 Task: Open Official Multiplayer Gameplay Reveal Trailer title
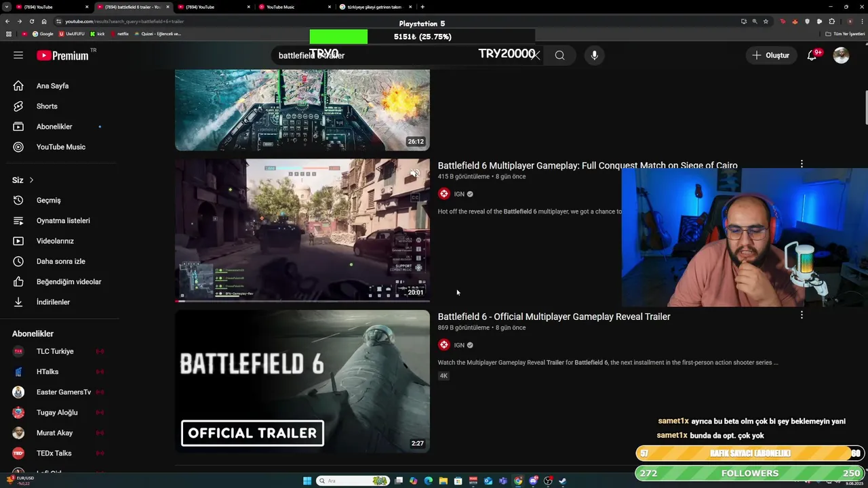[x=554, y=317]
